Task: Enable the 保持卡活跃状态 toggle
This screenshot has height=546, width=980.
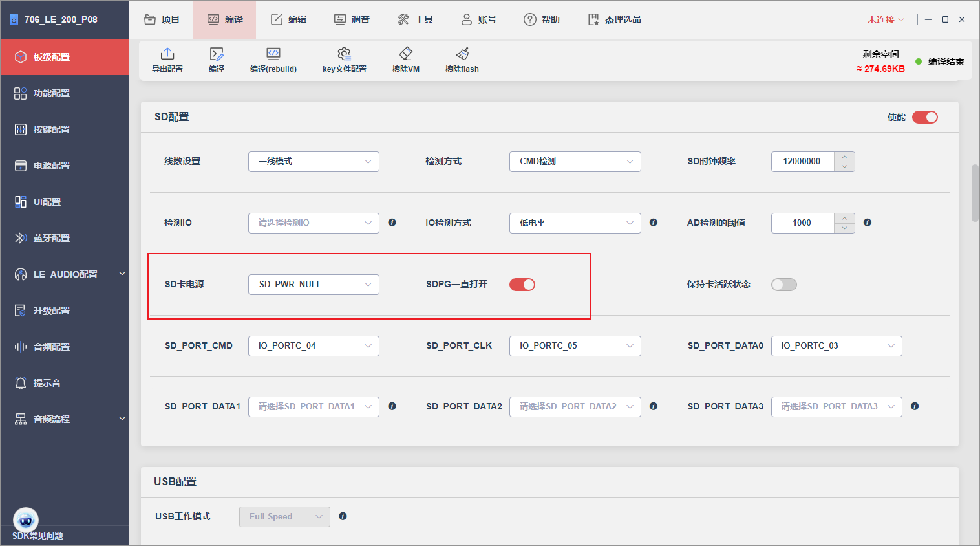Action: coord(784,285)
